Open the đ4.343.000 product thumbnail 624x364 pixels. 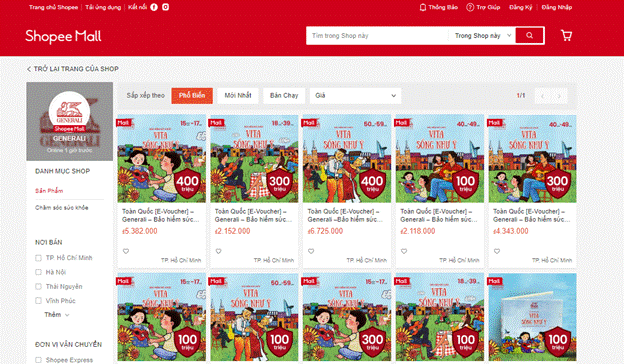[532, 159]
